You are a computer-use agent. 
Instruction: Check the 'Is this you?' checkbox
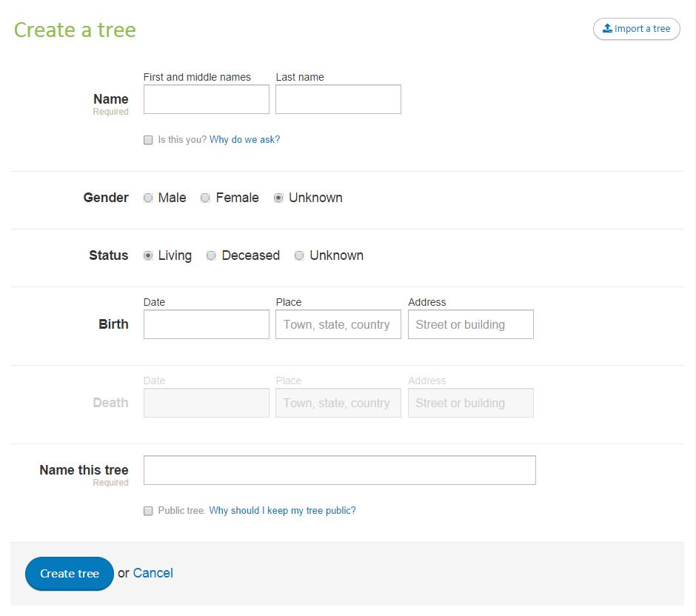pos(148,140)
